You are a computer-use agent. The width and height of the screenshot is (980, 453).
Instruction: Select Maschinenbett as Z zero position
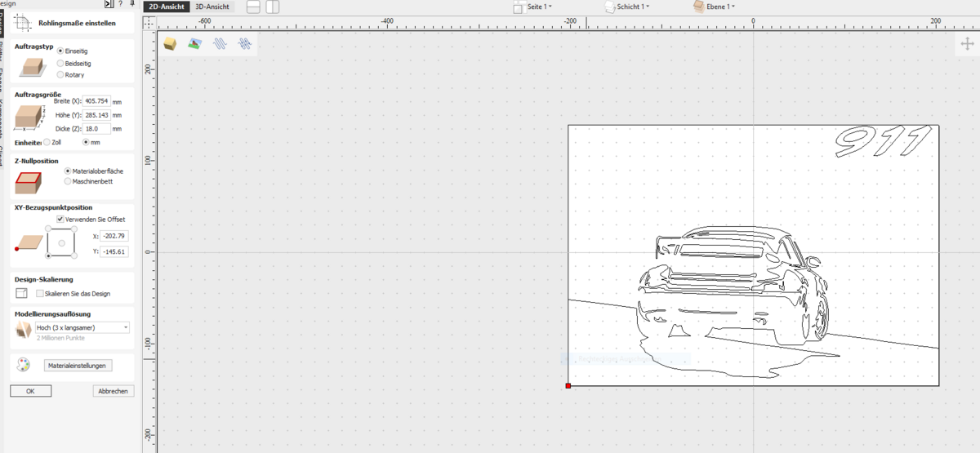(x=68, y=181)
